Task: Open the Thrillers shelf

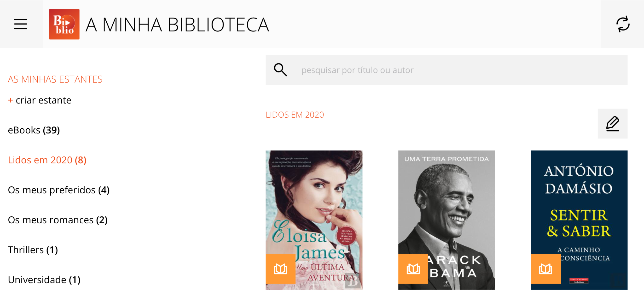Action: [x=33, y=250]
